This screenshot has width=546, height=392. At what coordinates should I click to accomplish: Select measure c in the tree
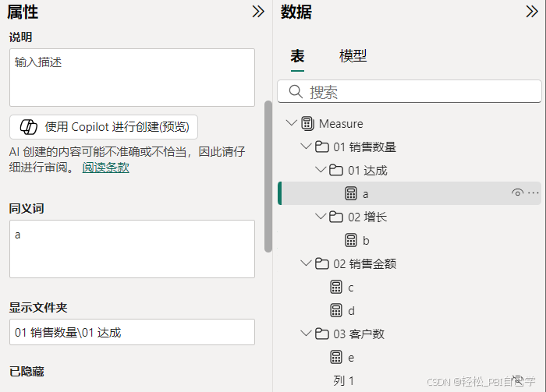click(x=409, y=288)
